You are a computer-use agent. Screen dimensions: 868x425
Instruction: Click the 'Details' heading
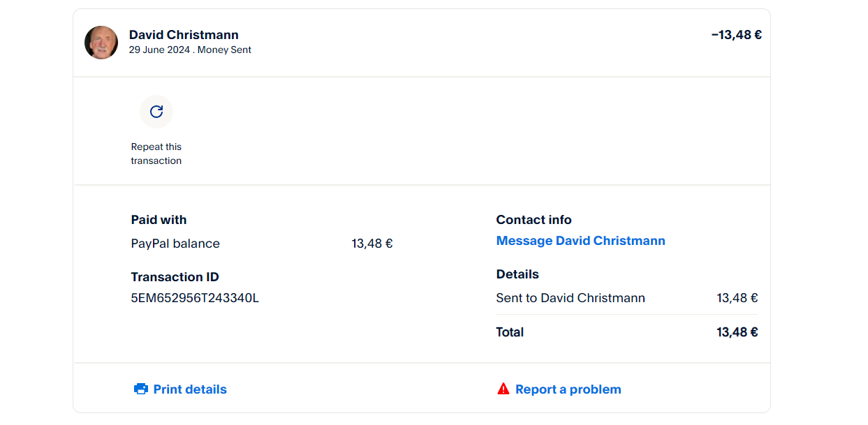[517, 274]
